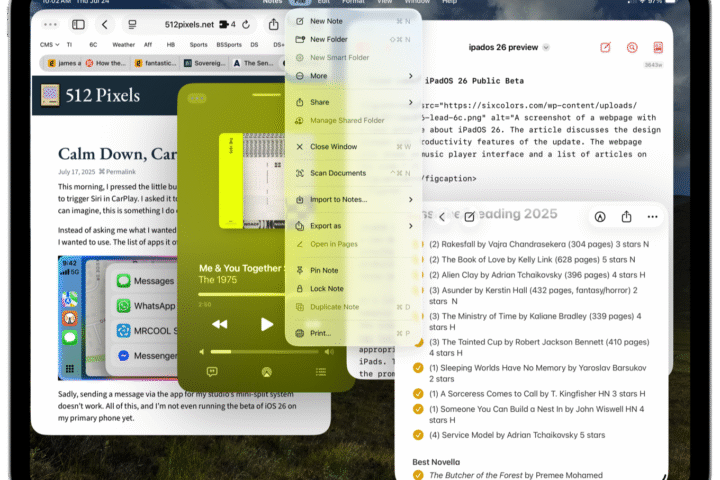Adjust the music volume slider
The width and height of the screenshot is (720, 480).
click(x=264, y=352)
